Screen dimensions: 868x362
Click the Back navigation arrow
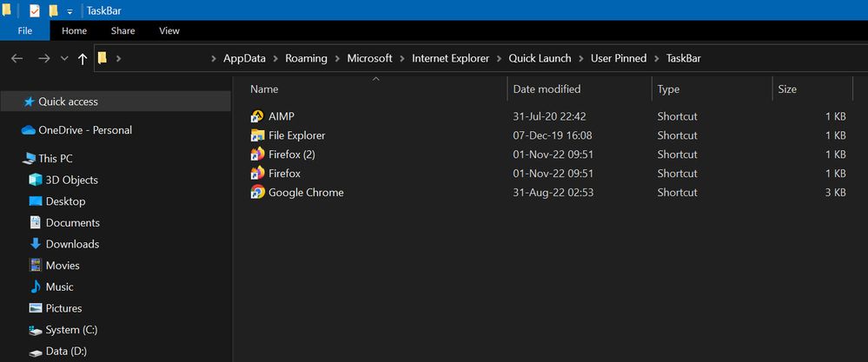click(17, 59)
